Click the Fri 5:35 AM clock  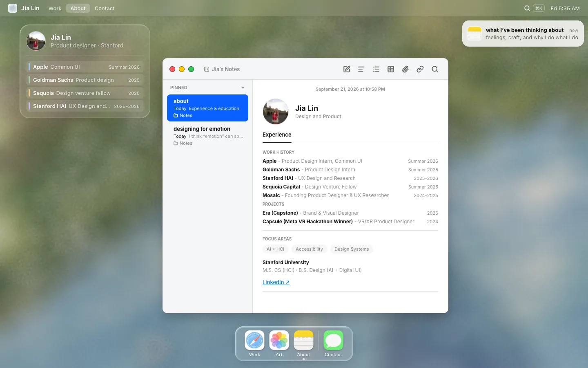[565, 8]
